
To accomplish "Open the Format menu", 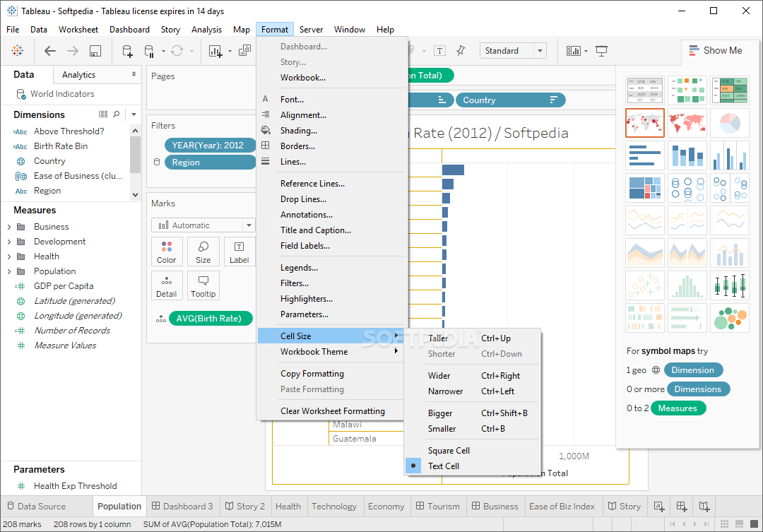I will 274,30.
